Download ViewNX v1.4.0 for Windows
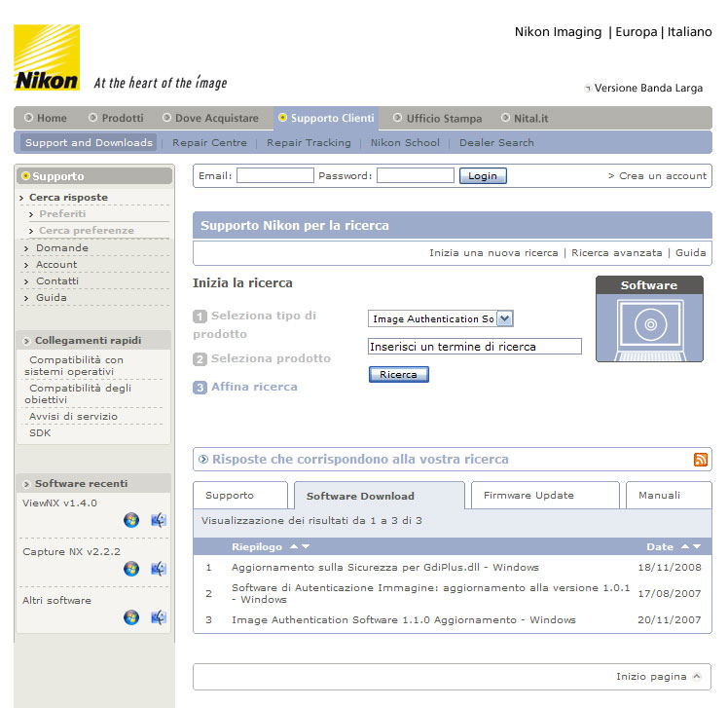728x708 pixels. [131, 520]
